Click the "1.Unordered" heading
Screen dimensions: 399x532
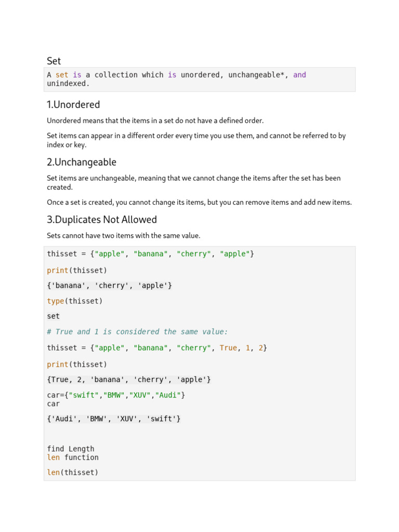tap(73, 104)
